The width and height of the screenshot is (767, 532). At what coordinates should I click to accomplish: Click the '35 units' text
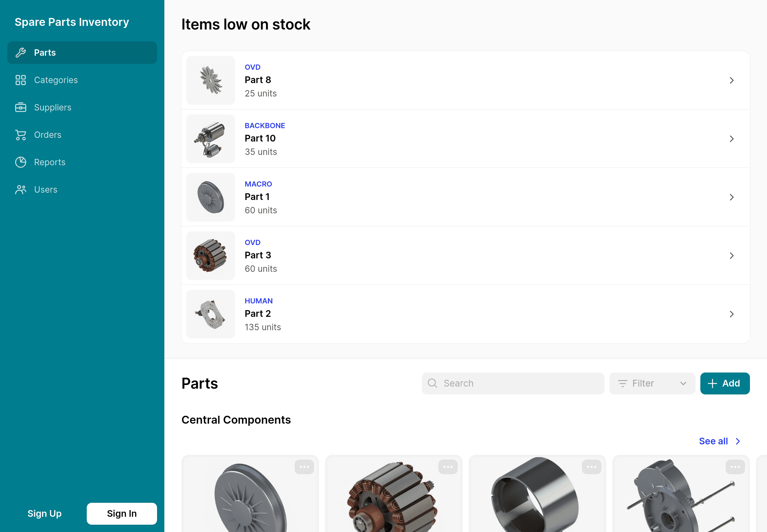click(261, 152)
